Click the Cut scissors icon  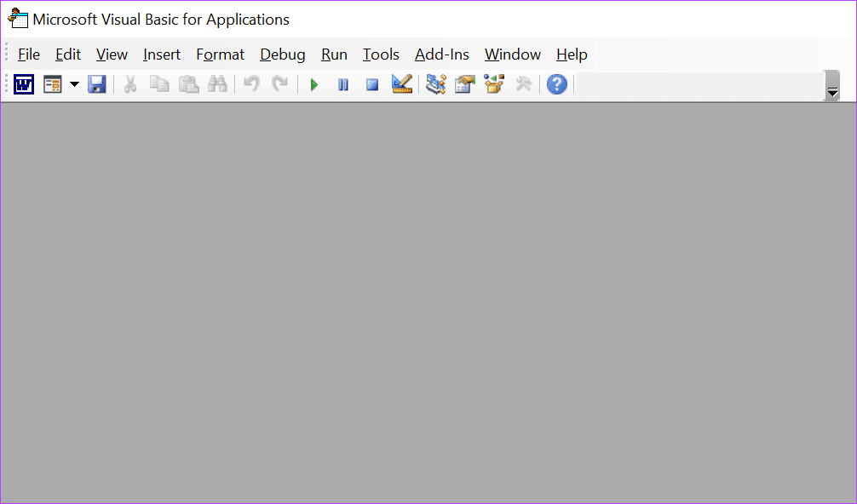coord(130,84)
